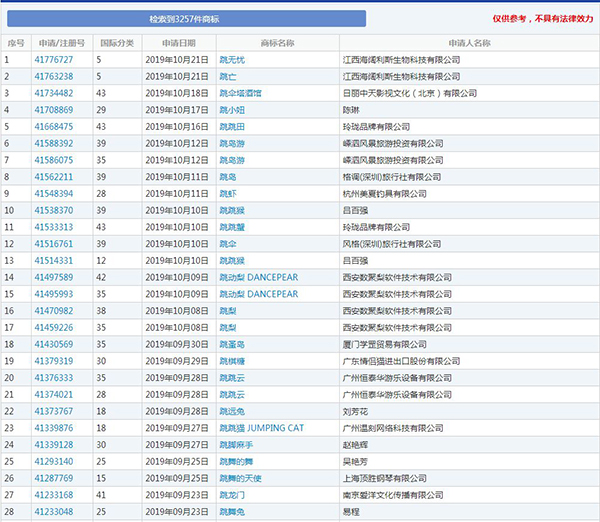Open application number 41776727
Viewport: 600px width, 522px height.
click(x=54, y=60)
